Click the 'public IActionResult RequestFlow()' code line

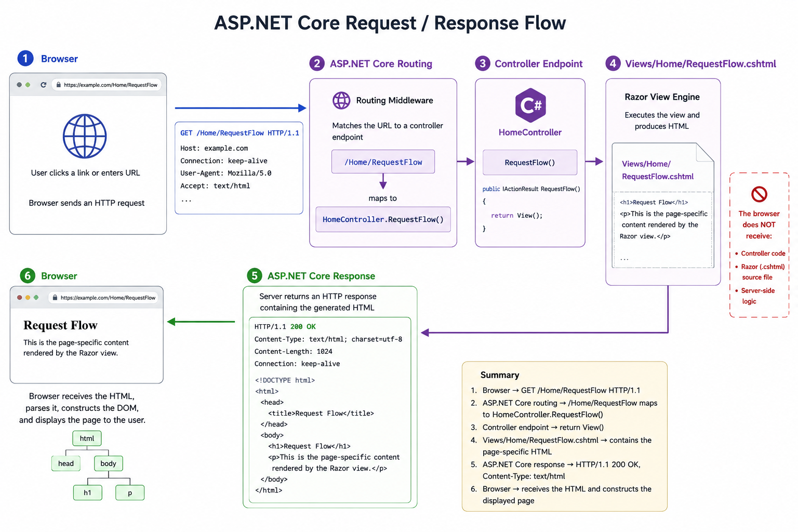(531, 189)
